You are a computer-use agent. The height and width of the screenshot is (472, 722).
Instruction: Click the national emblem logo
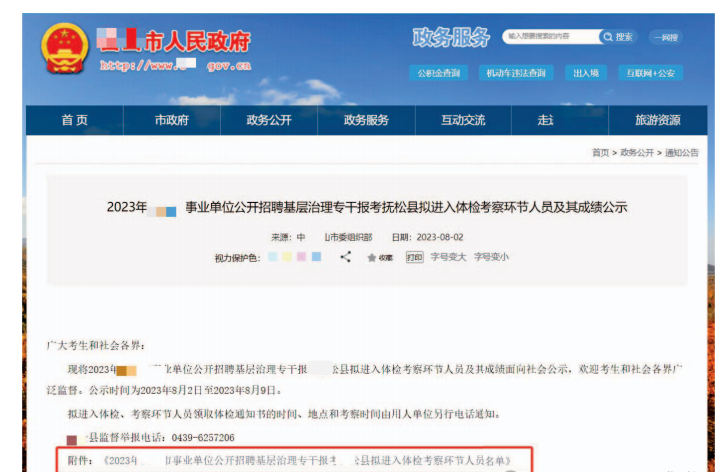tap(65, 49)
